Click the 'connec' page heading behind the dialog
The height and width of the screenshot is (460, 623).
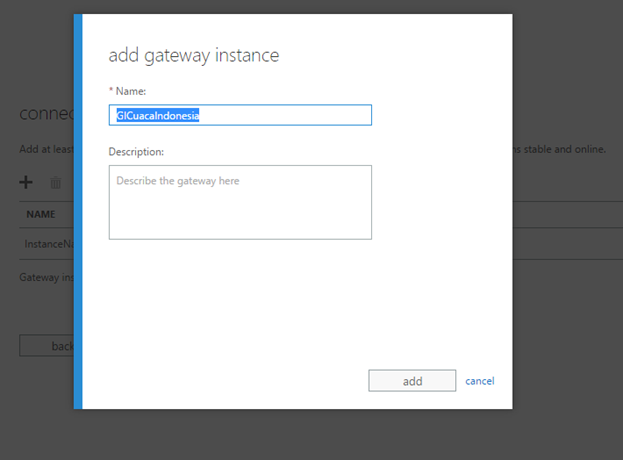[46, 114]
